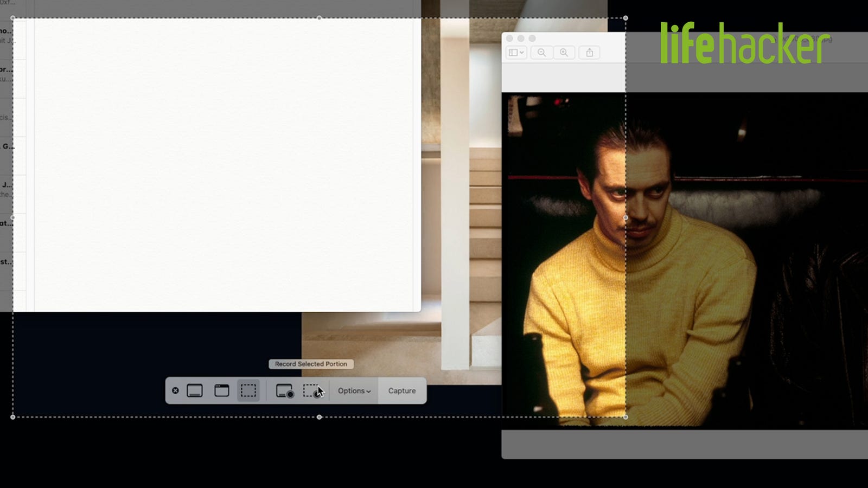
Task: Select Record Selected Portion icon
Action: click(312, 390)
